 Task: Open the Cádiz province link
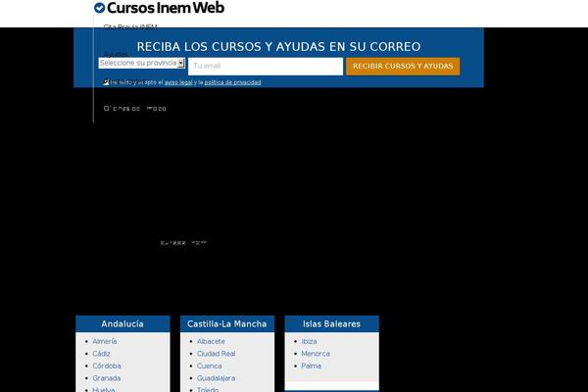point(101,354)
